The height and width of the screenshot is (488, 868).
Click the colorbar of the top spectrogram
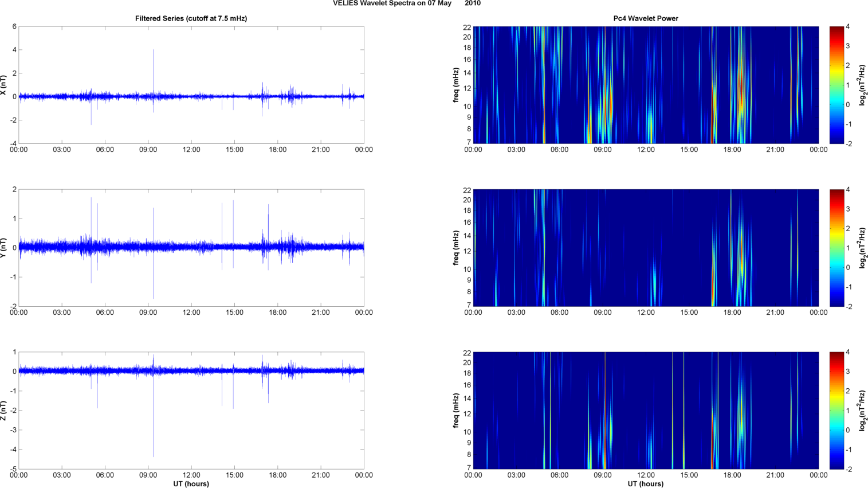[x=836, y=85]
